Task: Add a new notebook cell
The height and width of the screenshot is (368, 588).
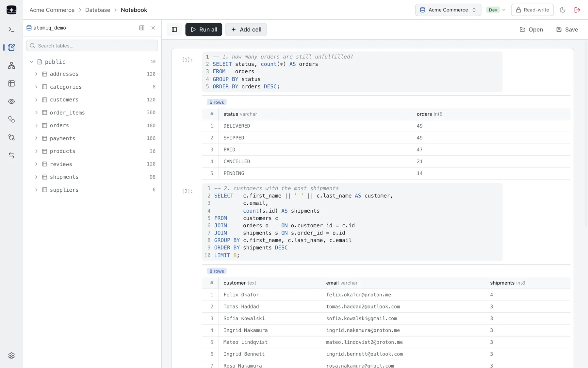Action: point(246,29)
